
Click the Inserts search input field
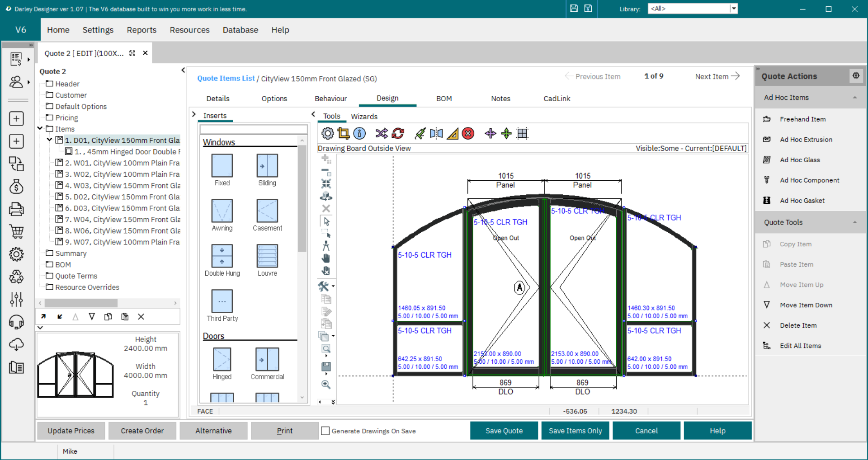pyautogui.click(x=254, y=129)
